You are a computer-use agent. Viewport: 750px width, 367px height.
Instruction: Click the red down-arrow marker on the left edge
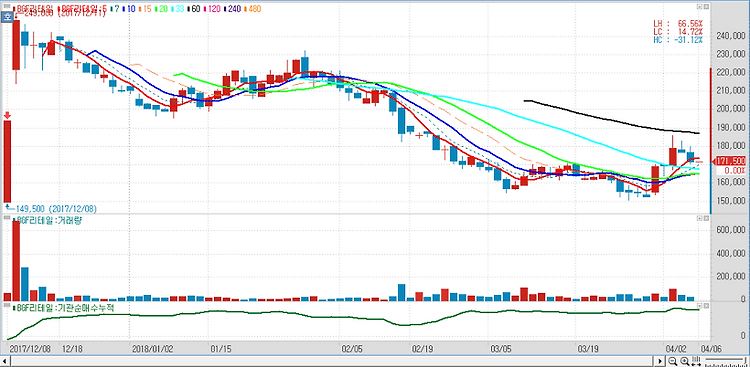point(7,116)
